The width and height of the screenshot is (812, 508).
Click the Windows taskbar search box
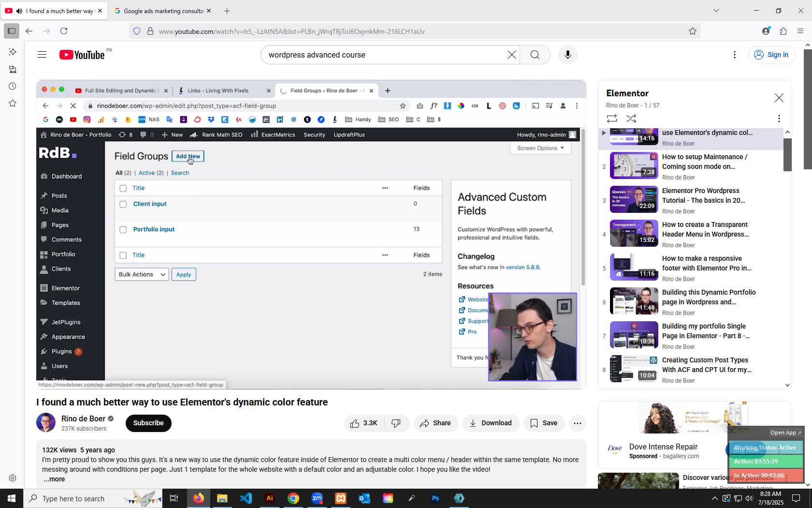click(x=93, y=498)
